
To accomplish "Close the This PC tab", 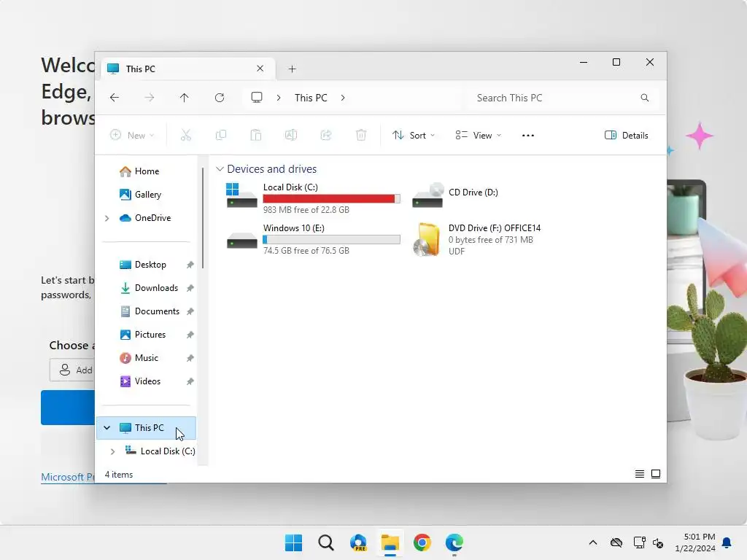I will click(260, 69).
